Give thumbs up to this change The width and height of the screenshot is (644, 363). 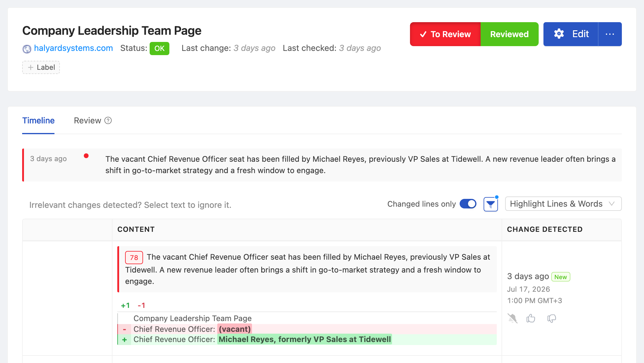pos(531,318)
